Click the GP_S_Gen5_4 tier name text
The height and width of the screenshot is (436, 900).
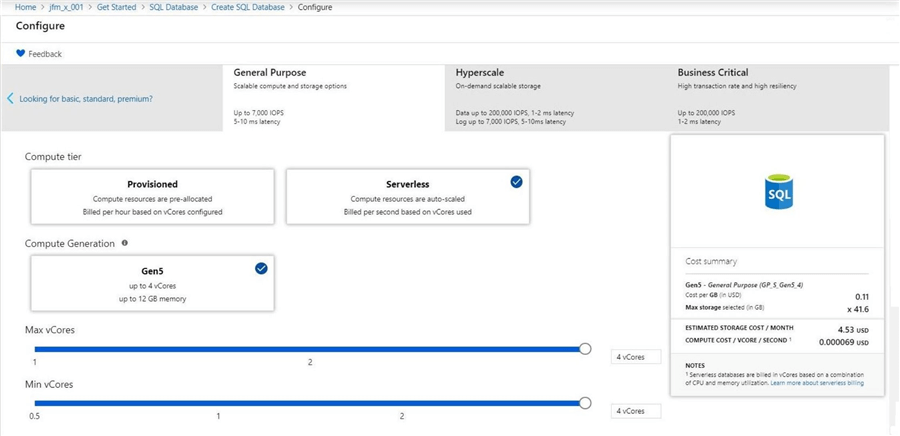pos(781,285)
